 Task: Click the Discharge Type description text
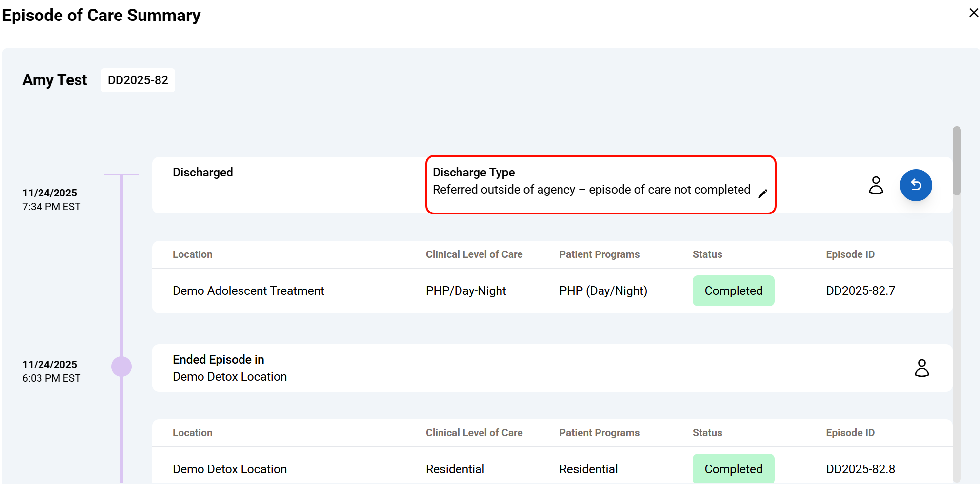(591, 190)
